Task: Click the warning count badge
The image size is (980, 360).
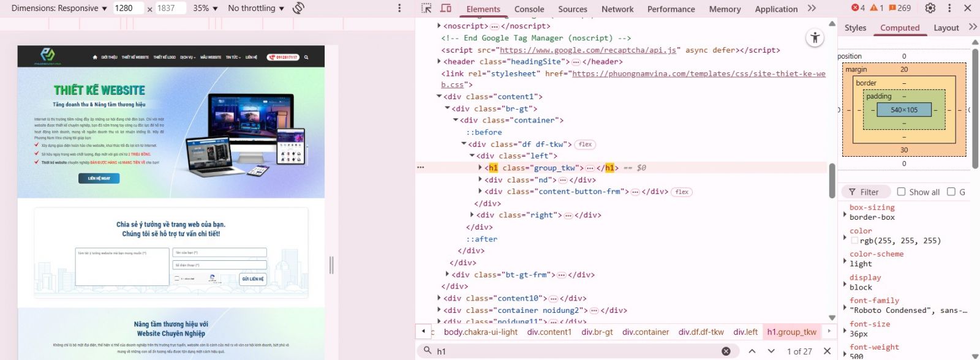Action: (877, 8)
